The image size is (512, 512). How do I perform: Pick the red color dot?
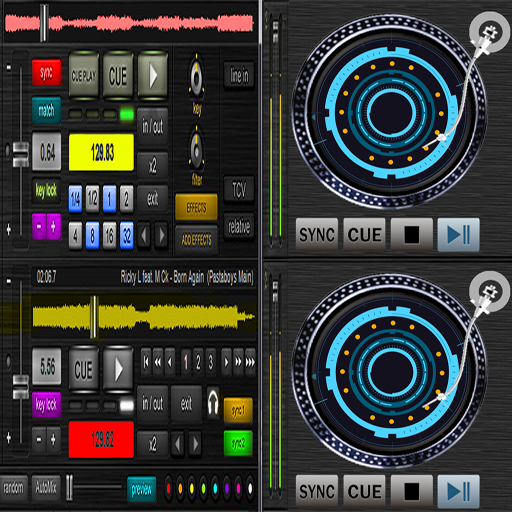coord(168,489)
